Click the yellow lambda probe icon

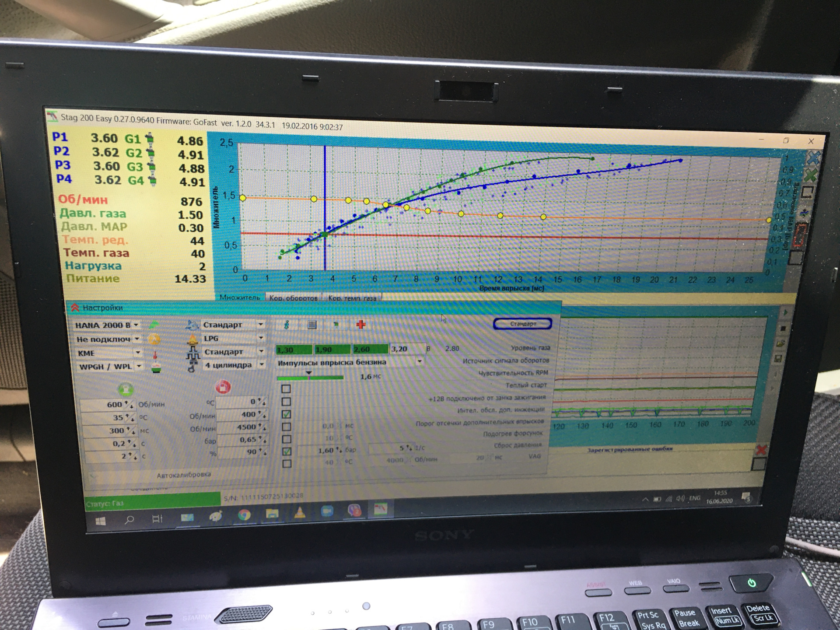point(154,339)
